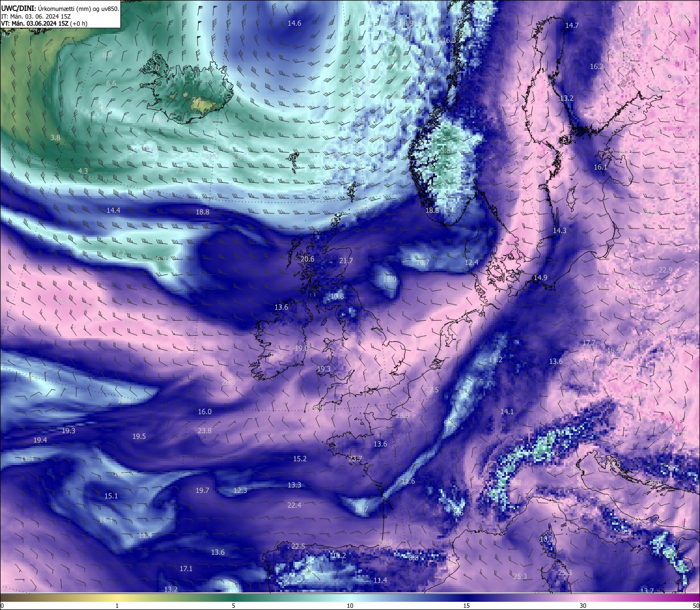Image resolution: width=700 pixels, height=610 pixels.
Task: Click the 14.4 value label
Action: 113,210
